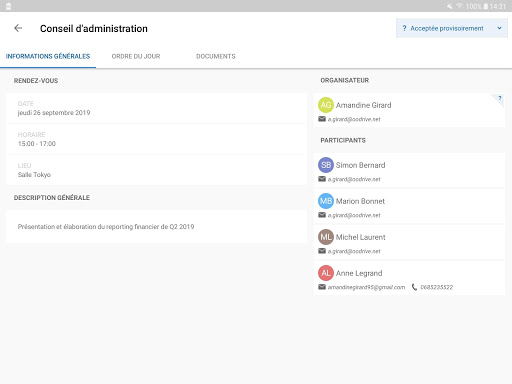Image resolution: width=512 pixels, height=384 pixels.
Task: Click the mail icon under Marion Bonnet
Action: click(x=322, y=215)
